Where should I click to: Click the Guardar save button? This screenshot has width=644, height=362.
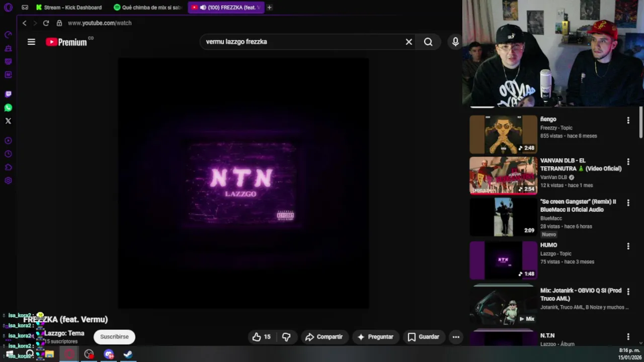pos(423,337)
